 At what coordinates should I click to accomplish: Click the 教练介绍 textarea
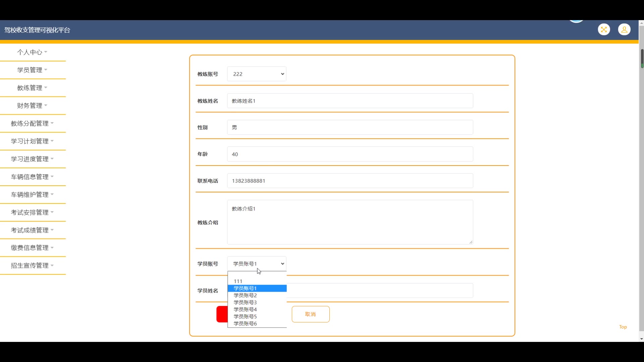[x=350, y=222]
